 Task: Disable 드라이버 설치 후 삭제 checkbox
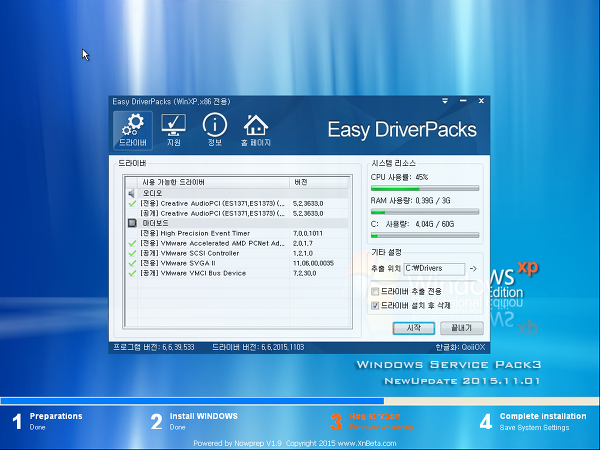[x=375, y=305]
